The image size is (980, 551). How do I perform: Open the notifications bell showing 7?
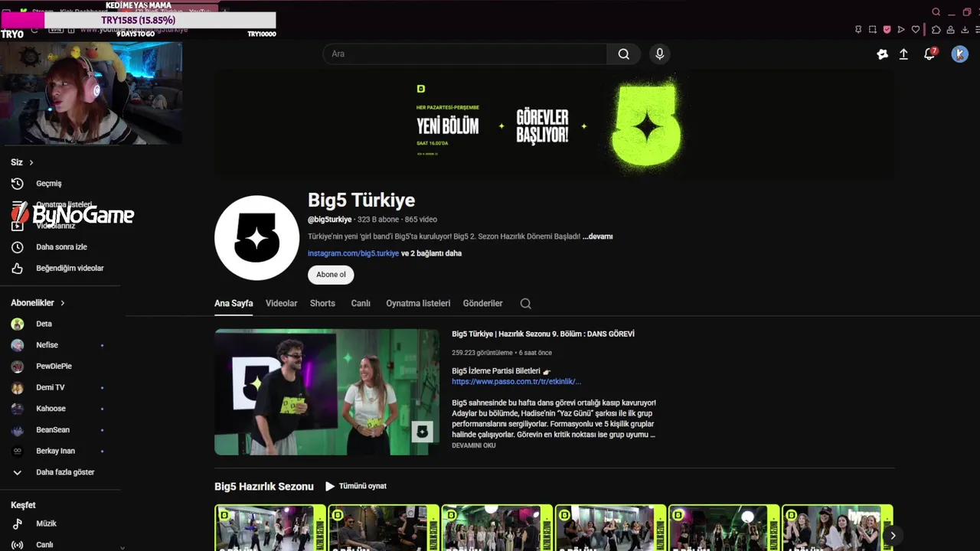tap(929, 54)
